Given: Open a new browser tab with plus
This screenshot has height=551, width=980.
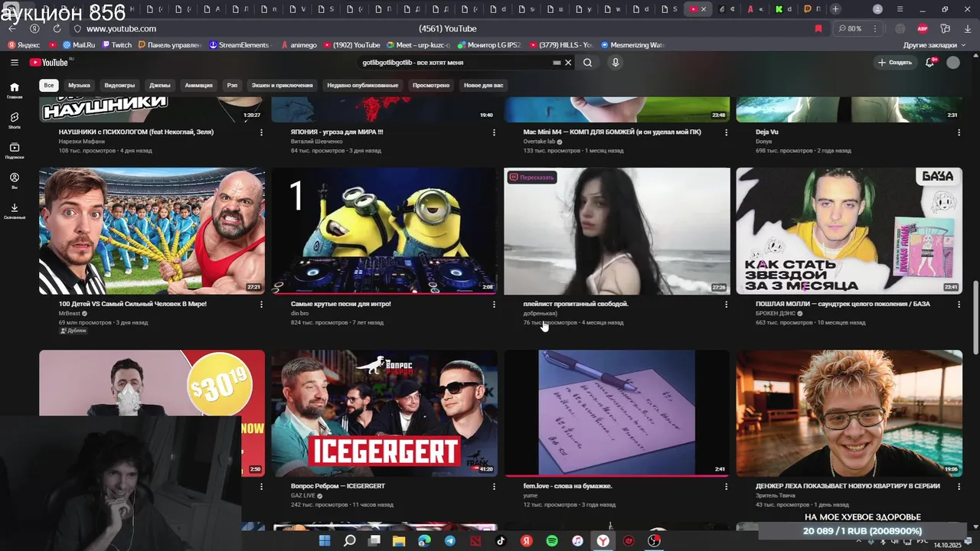Looking at the screenshot, I should 835,9.
